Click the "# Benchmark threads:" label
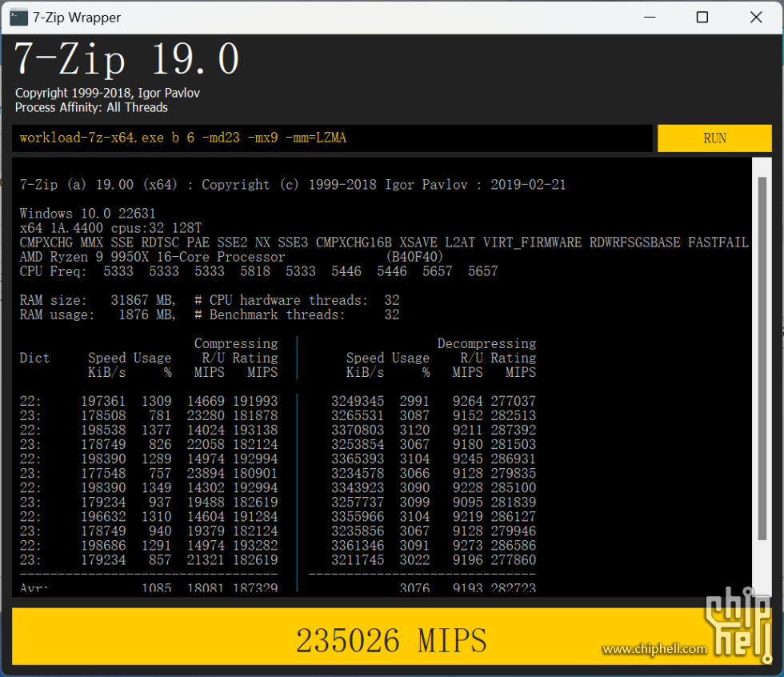 point(270,314)
